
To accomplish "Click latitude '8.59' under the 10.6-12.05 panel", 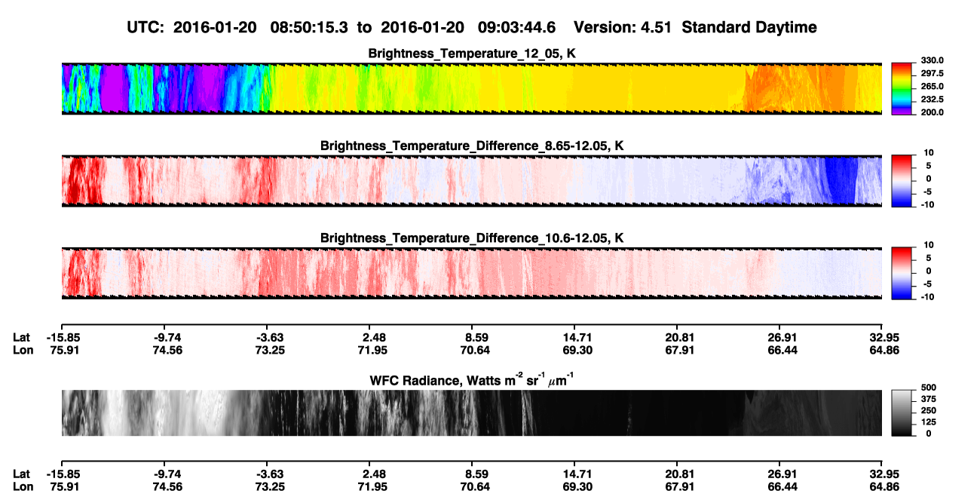I will 476,338.
